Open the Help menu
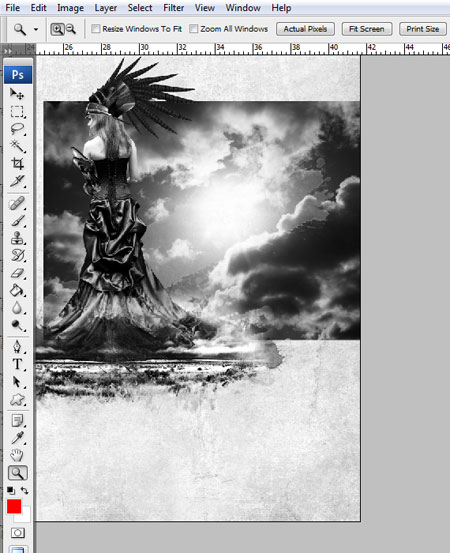This screenshot has width=450, height=553. click(x=281, y=8)
